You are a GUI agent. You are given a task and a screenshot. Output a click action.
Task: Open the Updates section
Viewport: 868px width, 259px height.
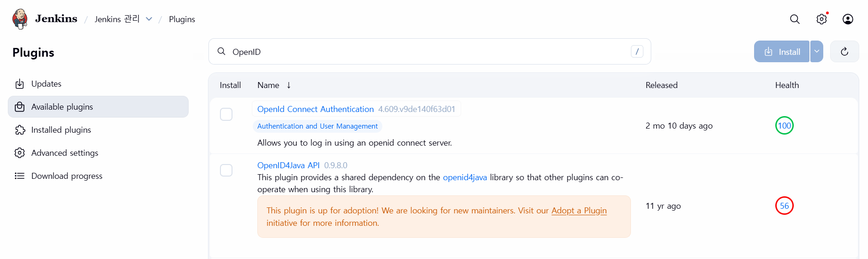[98, 84]
